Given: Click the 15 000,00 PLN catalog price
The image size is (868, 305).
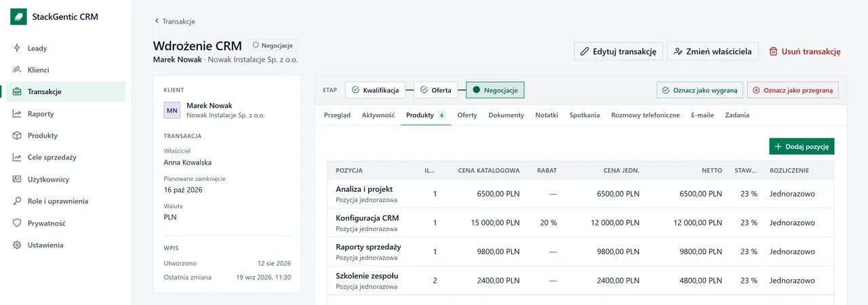Looking at the screenshot, I should pos(494,222).
